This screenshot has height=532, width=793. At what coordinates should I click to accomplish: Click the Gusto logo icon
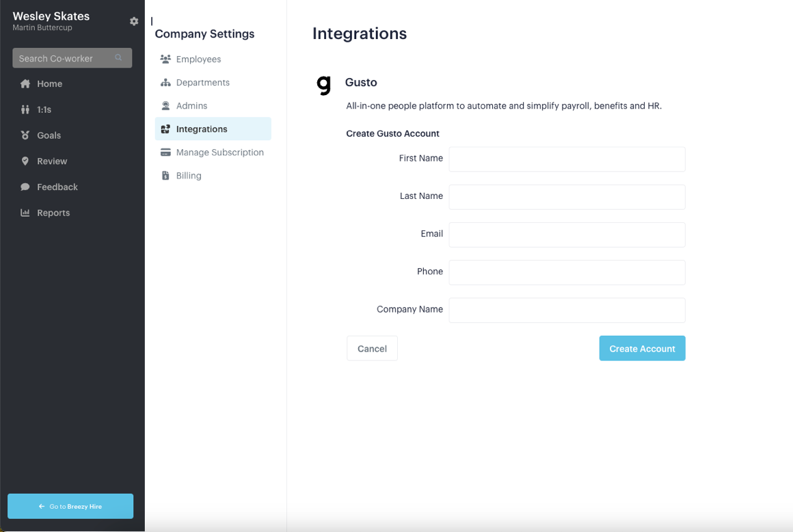point(323,85)
